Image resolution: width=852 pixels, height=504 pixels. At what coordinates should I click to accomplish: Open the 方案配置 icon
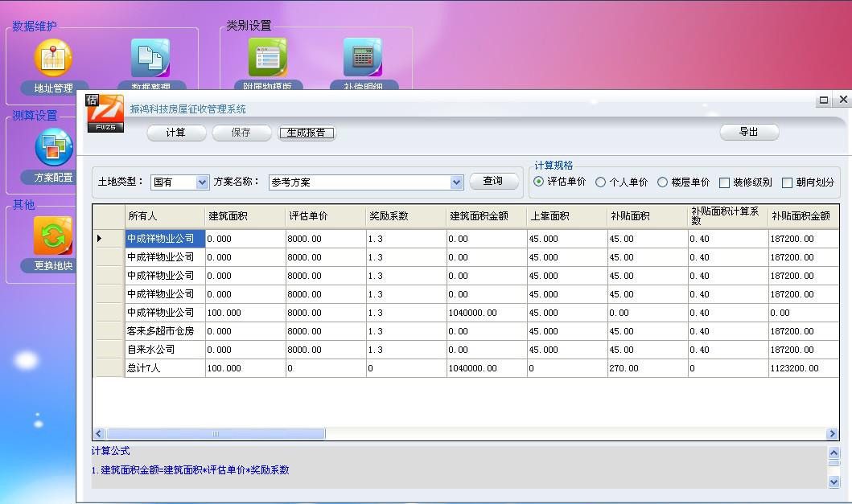[53, 148]
